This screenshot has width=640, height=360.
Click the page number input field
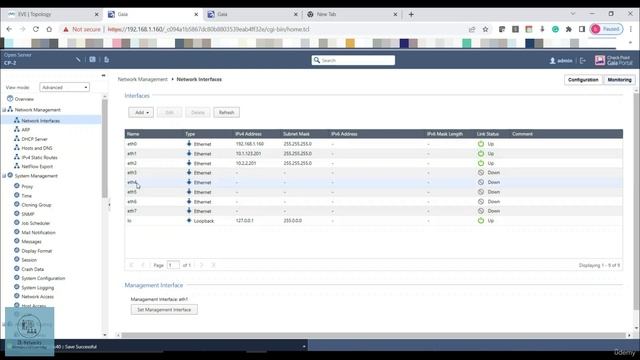click(x=173, y=265)
